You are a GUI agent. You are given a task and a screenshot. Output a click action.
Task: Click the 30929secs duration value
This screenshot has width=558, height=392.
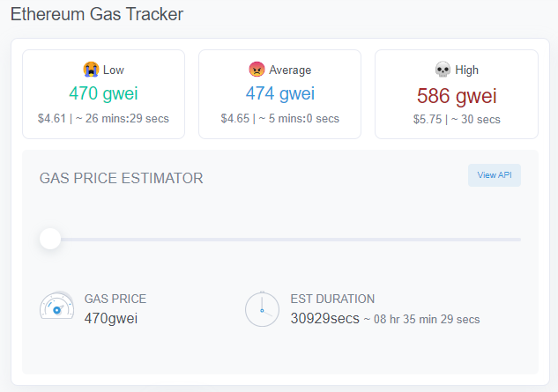tap(325, 318)
